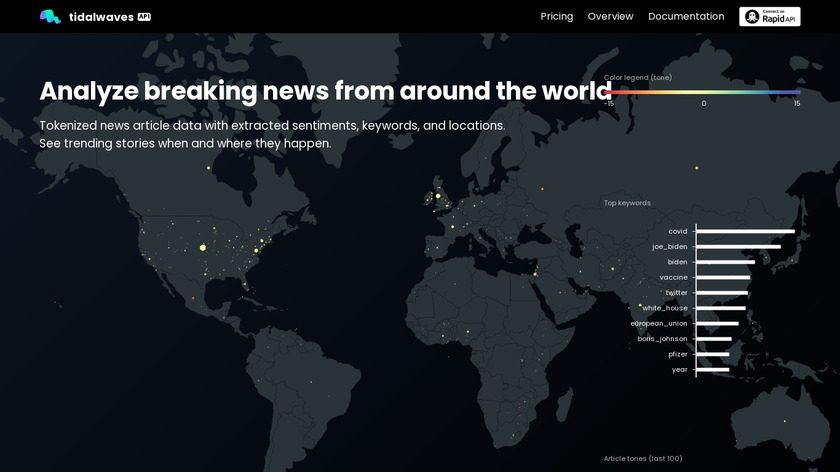Click the tidalwaves brand name link
The width and height of the screenshot is (840, 472).
click(101, 17)
